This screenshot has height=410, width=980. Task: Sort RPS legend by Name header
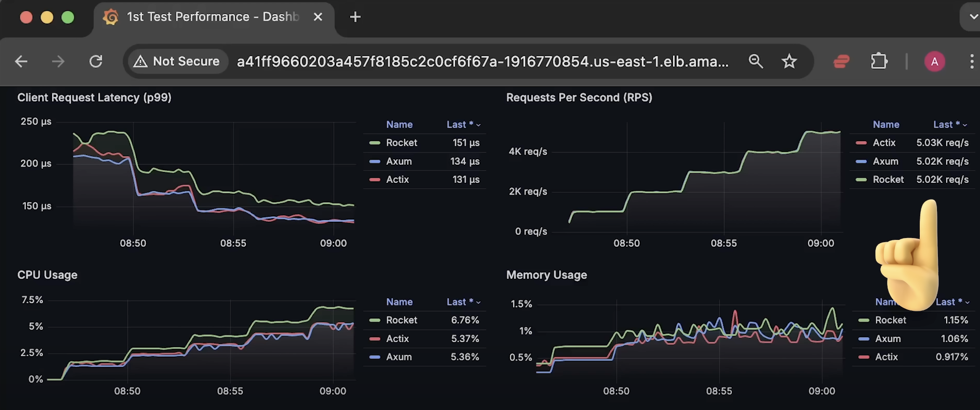(x=886, y=124)
